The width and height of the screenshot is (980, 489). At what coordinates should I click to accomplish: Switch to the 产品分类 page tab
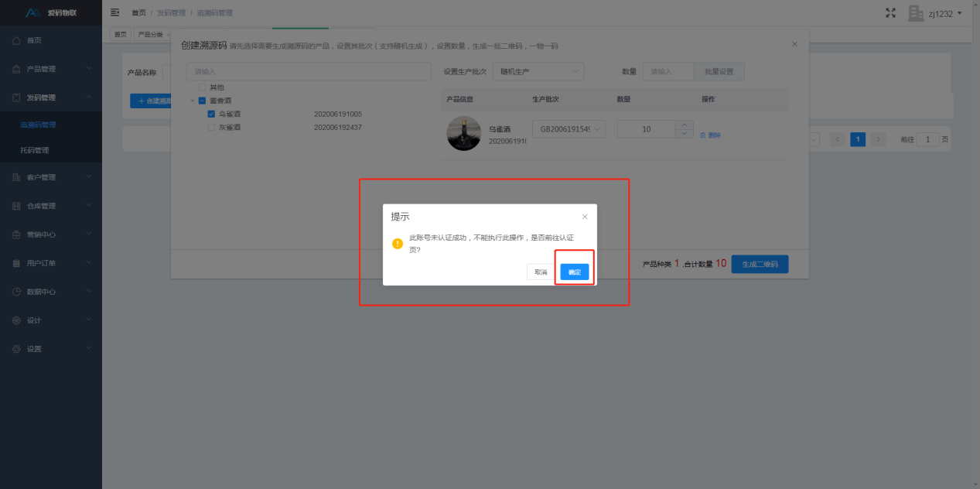(151, 34)
